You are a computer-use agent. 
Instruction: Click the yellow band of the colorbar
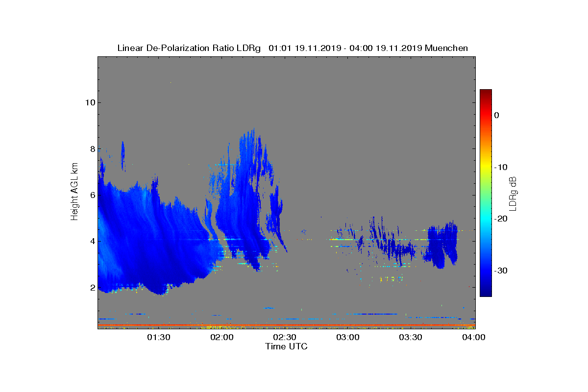(x=486, y=167)
